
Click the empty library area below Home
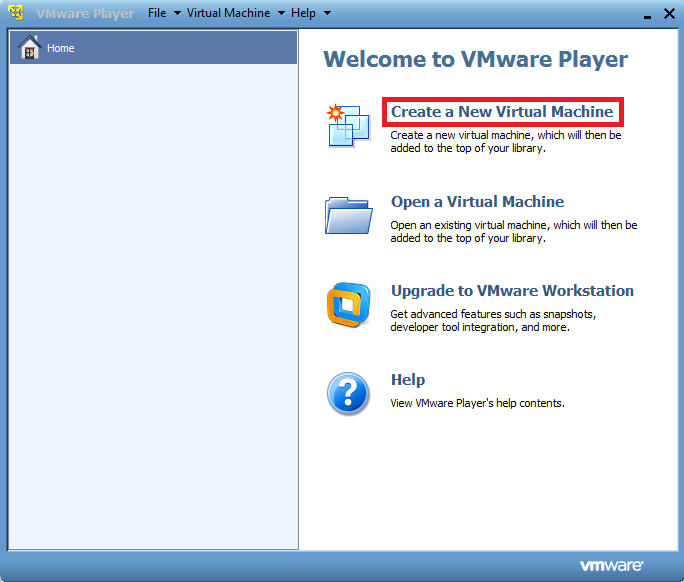click(x=153, y=300)
